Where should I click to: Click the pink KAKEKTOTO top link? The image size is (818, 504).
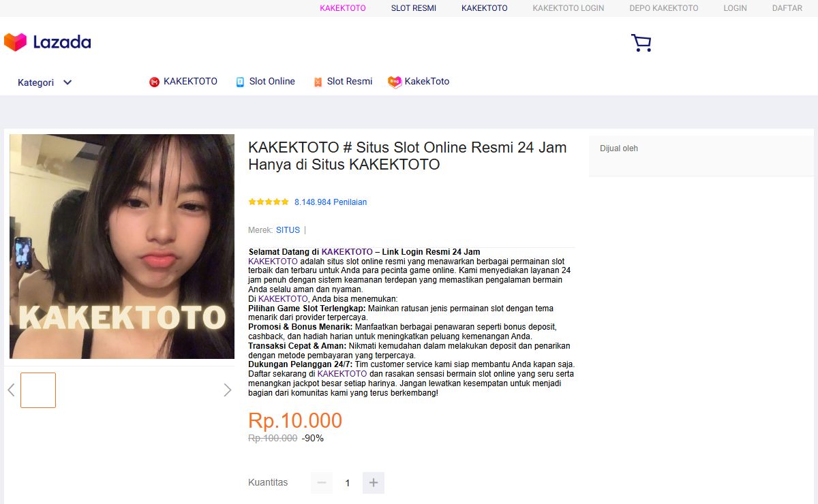[x=343, y=8]
